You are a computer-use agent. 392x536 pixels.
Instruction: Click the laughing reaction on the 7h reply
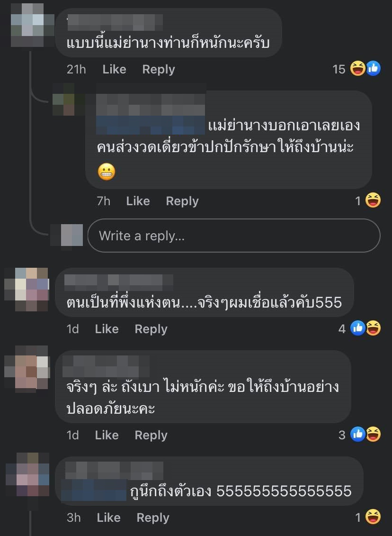373,200
